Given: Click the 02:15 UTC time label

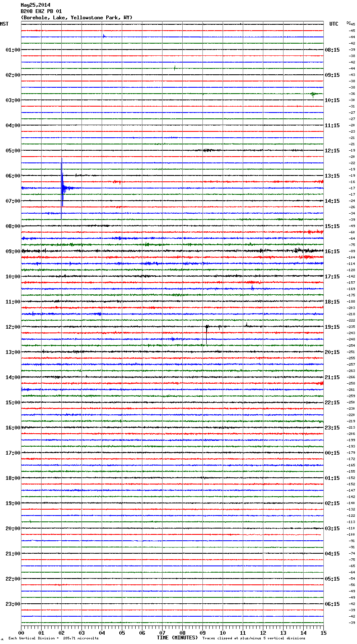Looking at the screenshot, I should [332, 503].
